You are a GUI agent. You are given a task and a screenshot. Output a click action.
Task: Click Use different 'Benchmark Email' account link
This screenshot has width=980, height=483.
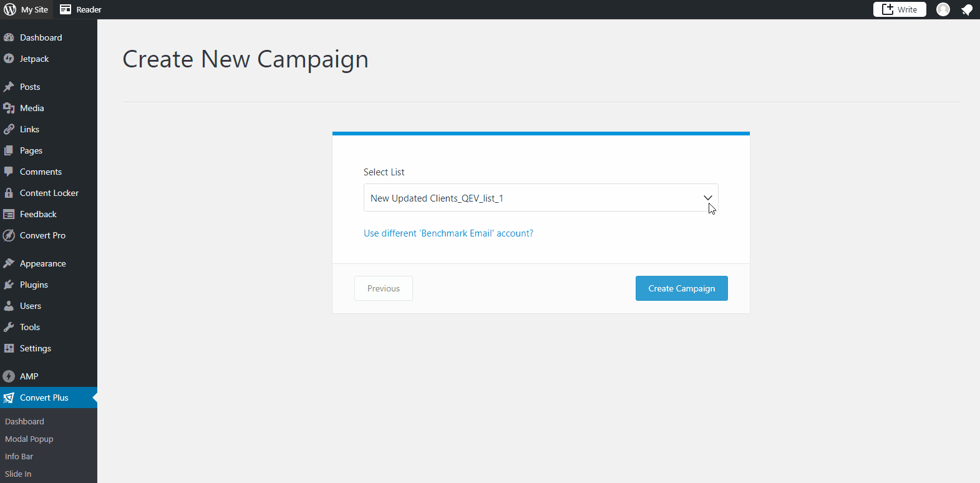tap(449, 233)
